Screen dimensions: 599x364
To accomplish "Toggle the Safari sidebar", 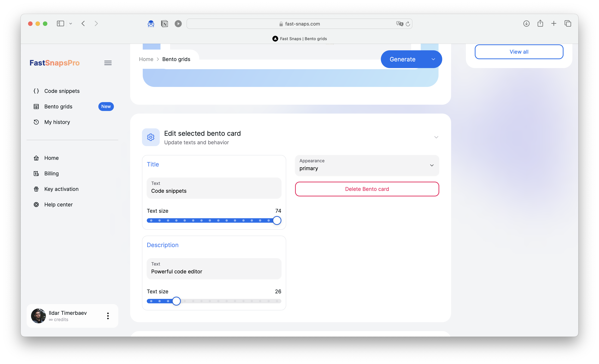I will 60,24.
